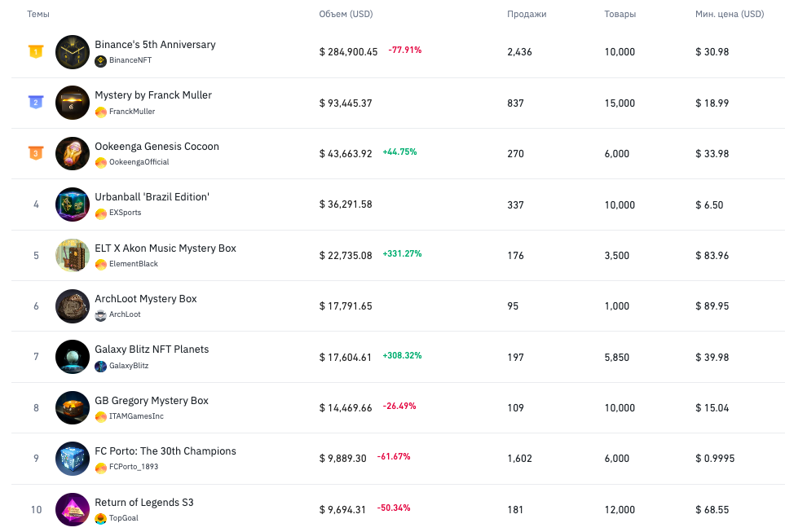Click the OokeengaOfficial creator name
The image size is (785, 532).
[x=139, y=161]
